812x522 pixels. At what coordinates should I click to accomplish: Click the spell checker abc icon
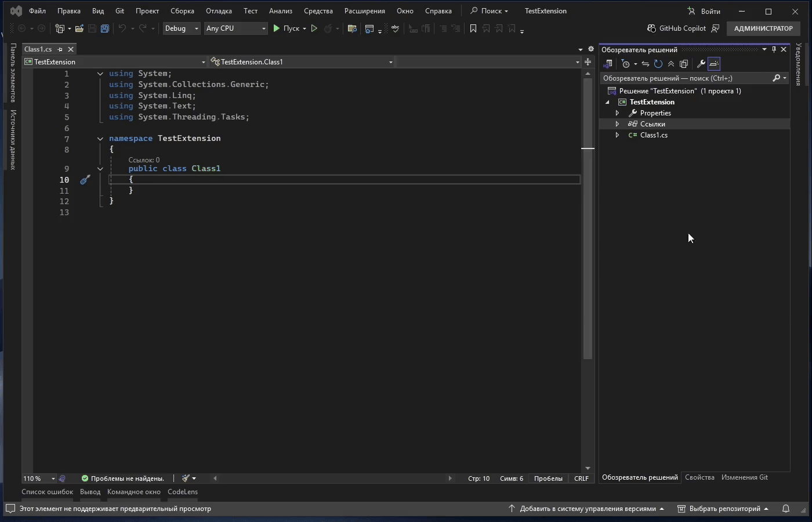395,28
